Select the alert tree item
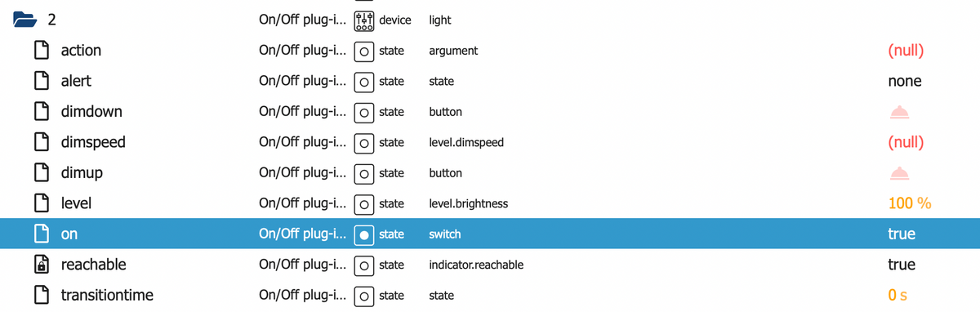This screenshot has height=312, width=980. pos(76,82)
